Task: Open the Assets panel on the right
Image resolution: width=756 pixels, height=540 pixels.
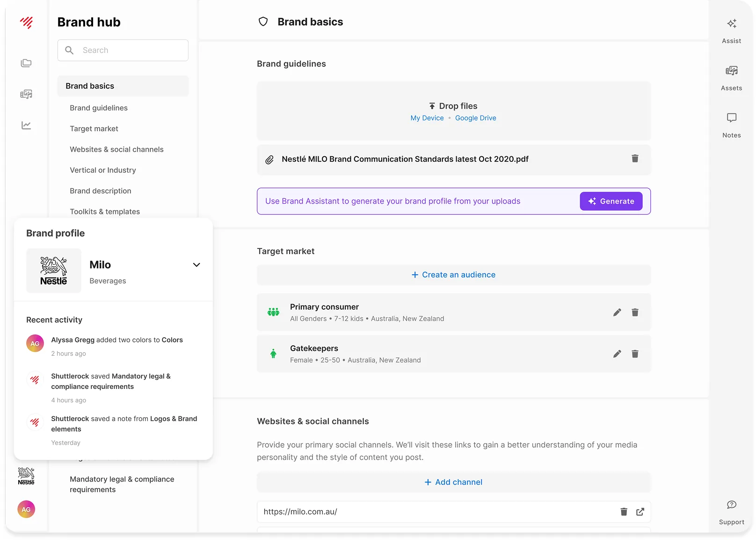Action: coord(732,78)
